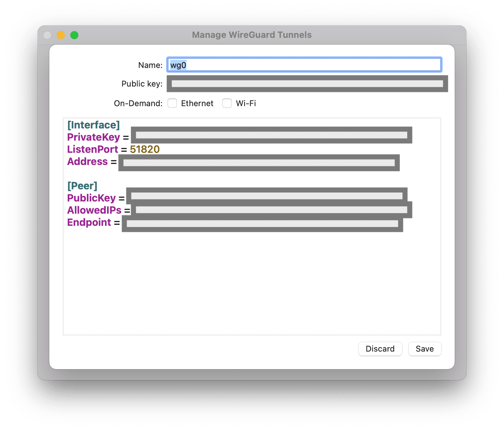This screenshot has height=430, width=504.
Task: Click the Ethernet checkbox label text
Action: click(197, 103)
